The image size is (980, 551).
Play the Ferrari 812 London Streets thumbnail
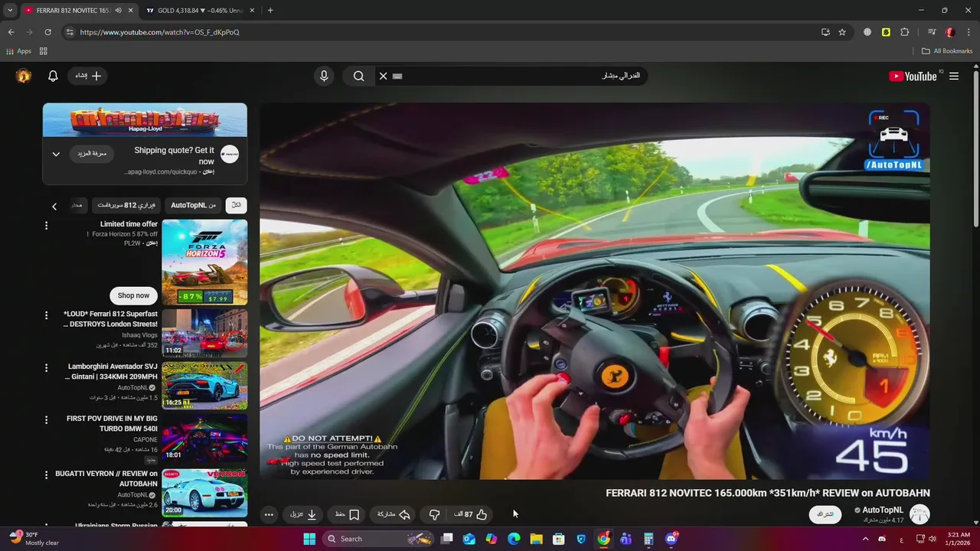click(x=204, y=334)
